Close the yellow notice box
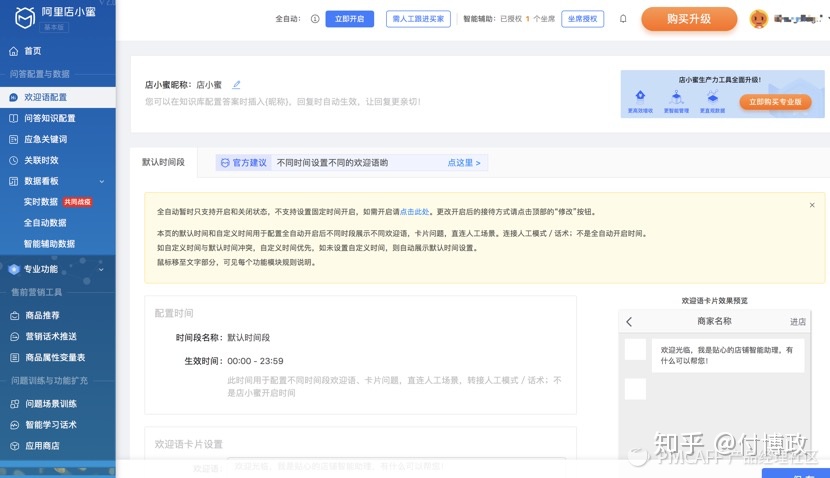Image resolution: width=830 pixels, height=478 pixels. coord(811,205)
